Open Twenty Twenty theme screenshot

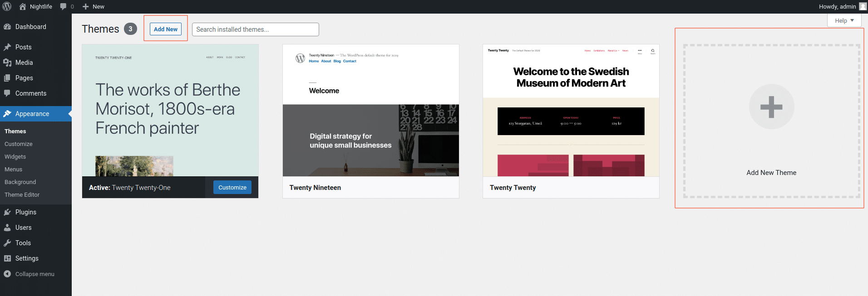coord(571,110)
